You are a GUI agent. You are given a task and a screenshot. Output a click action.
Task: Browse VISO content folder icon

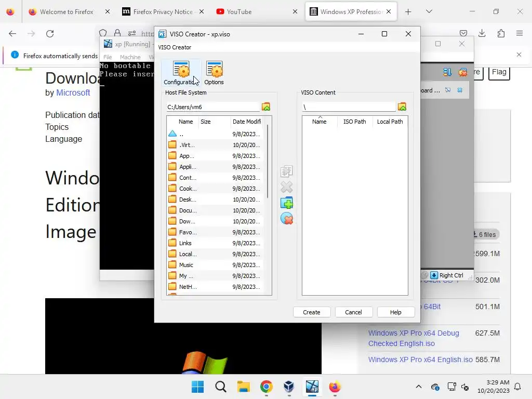click(x=402, y=107)
